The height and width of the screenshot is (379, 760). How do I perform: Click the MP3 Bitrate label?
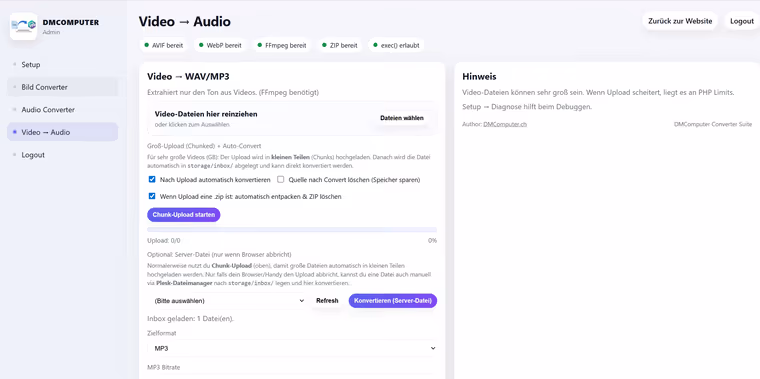(x=163, y=367)
